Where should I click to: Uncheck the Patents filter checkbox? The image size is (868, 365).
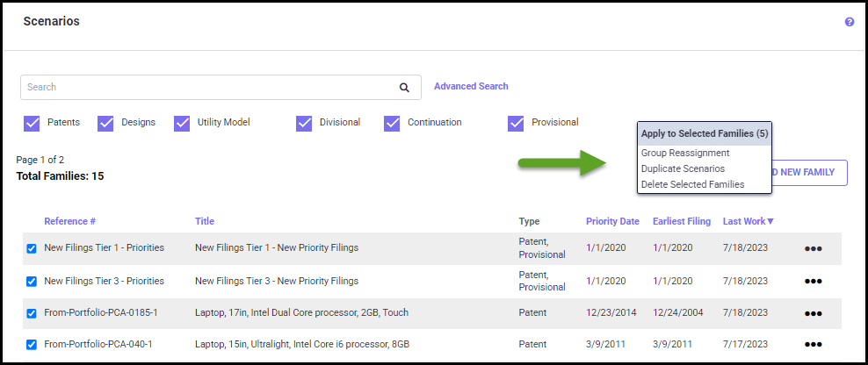[32, 123]
